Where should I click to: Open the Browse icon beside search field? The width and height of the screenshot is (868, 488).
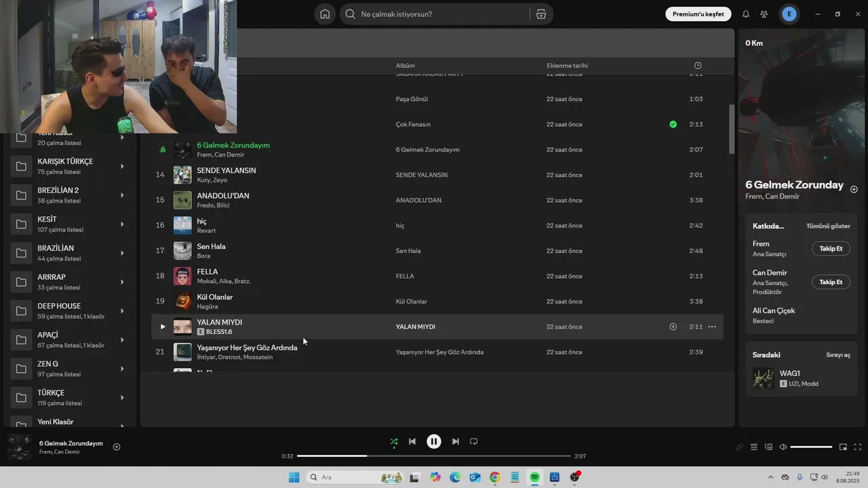coord(540,14)
